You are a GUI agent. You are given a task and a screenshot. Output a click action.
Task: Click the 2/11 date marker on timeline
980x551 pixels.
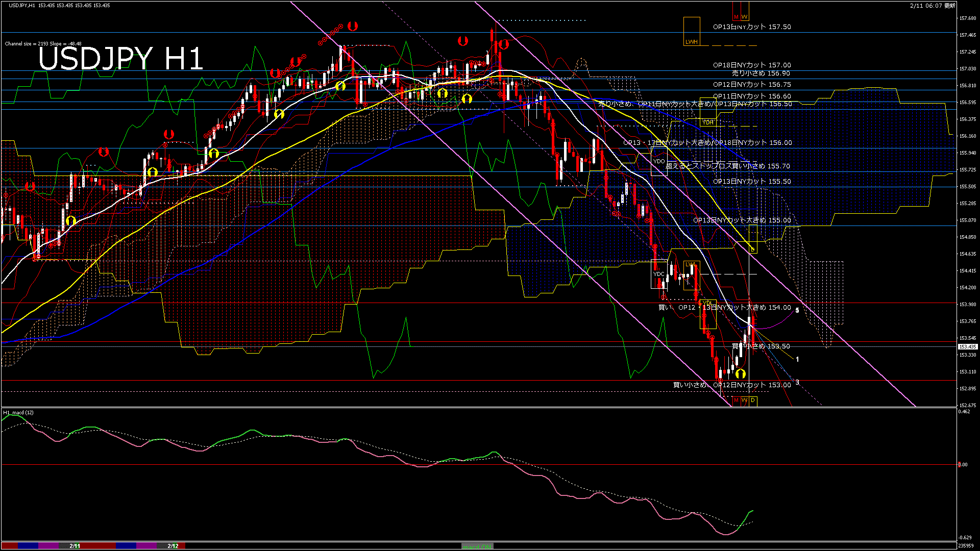tap(75, 546)
